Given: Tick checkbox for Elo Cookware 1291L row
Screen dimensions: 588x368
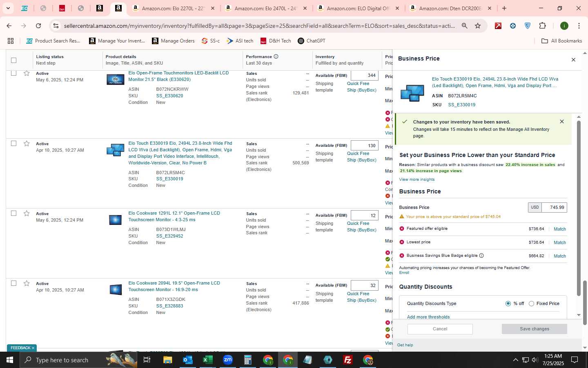Looking at the screenshot, I should pyautogui.click(x=13, y=213).
